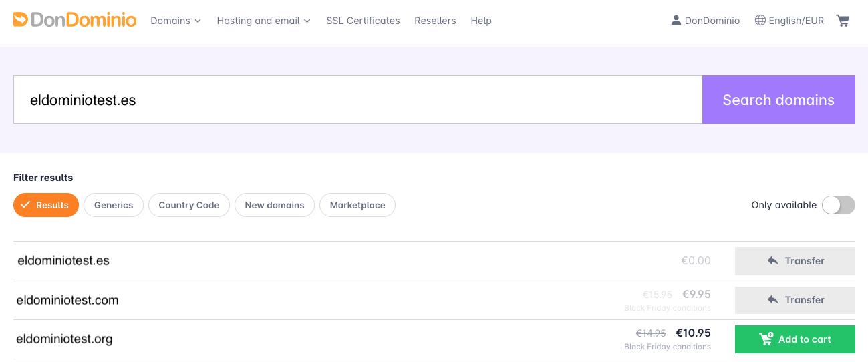Click the Transfer arrow icon for eldominiotest.com
The image size is (868, 362).
(x=772, y=300)
